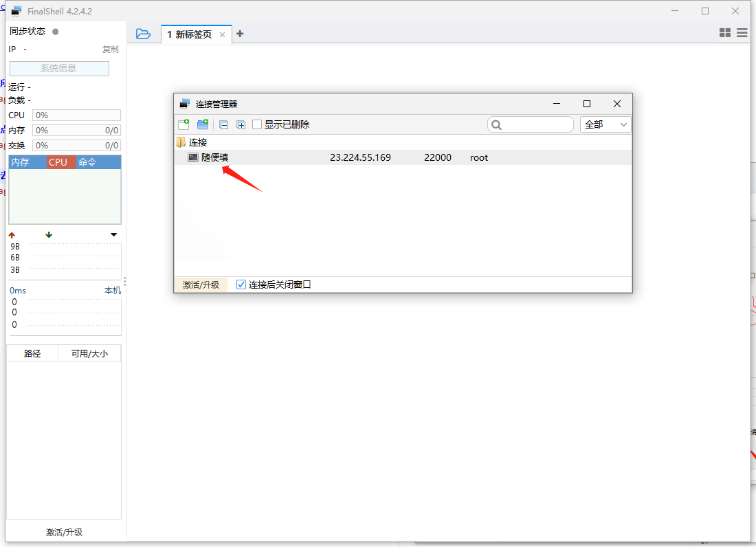The height and width of the screenshot is (547, 756).
Task: Collapse all tree nodes with minus icon
Action: tap(223, 125)
